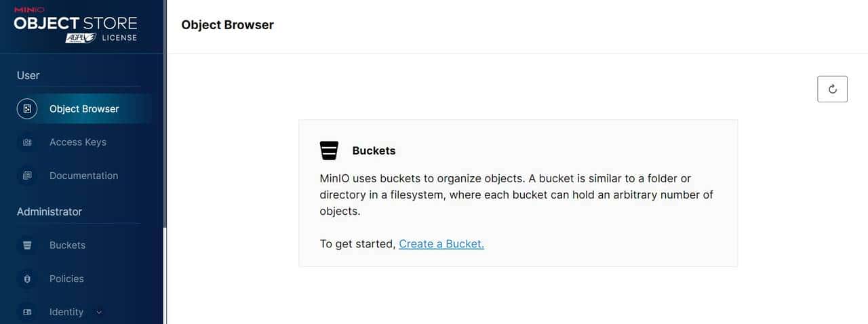
Task: Click the MinIO Object Store logo
Action: tap(75, 22)
